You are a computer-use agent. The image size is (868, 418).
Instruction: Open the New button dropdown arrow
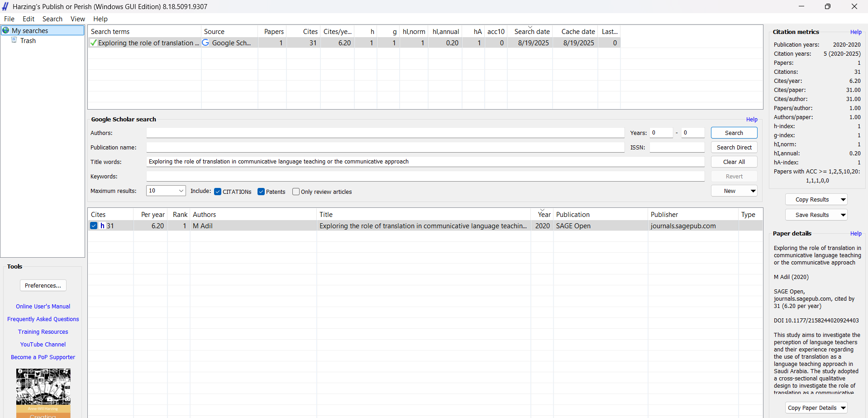point(753,191)
